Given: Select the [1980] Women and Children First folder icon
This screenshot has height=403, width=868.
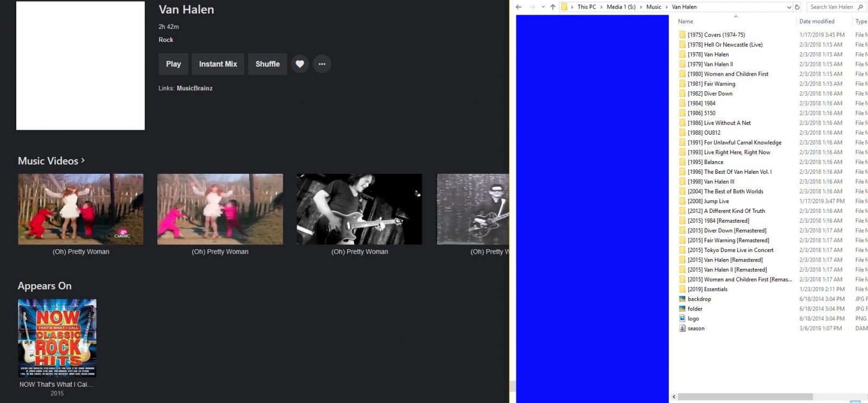Looking at the screenshot, I should click(682, 74).
